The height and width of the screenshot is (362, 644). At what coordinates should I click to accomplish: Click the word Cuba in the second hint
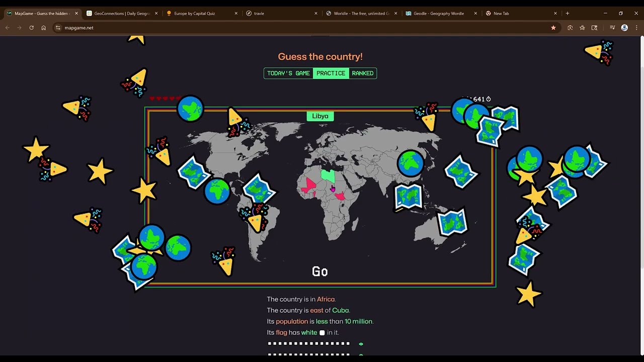(340, 310)
